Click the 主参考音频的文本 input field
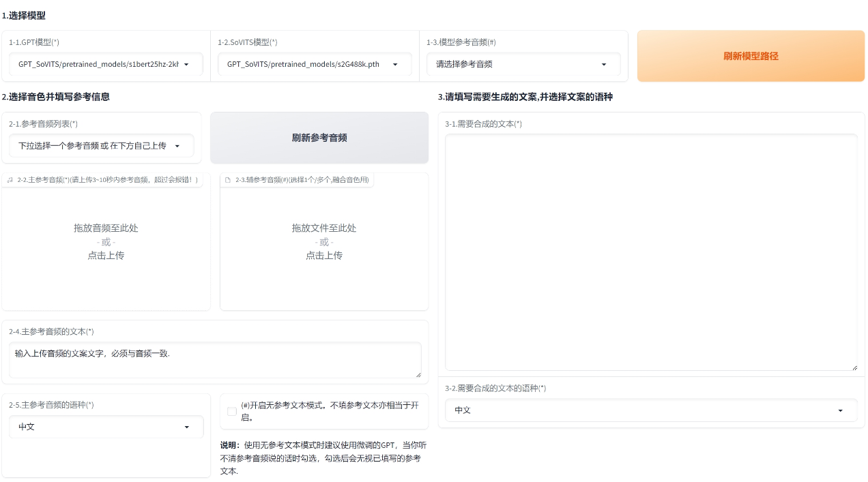The height and width of the screenshot is (482, 868). point(215,360)
